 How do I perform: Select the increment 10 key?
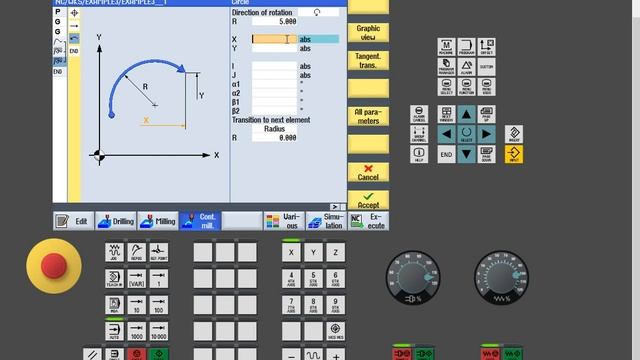point(136,305)
